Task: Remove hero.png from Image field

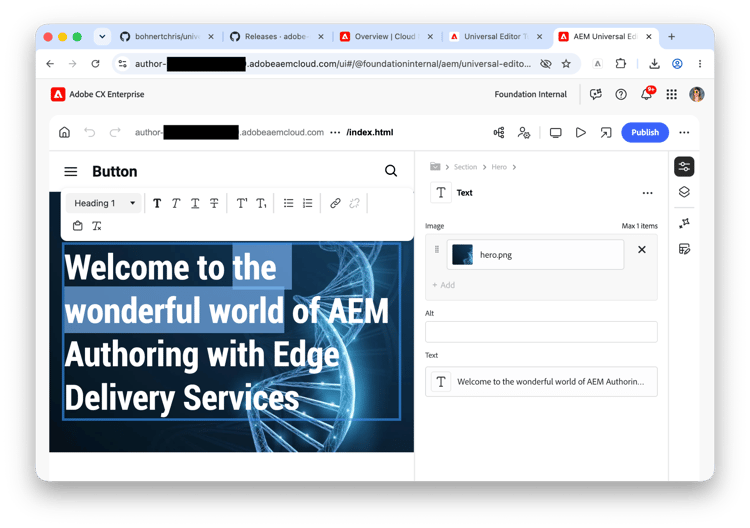Action: (x=642, y=249)
